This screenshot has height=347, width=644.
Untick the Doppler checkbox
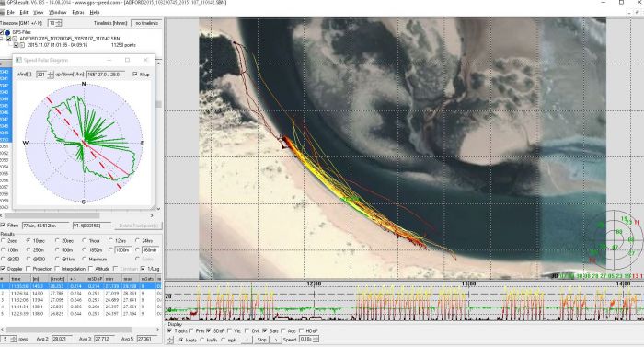point(3,269)
